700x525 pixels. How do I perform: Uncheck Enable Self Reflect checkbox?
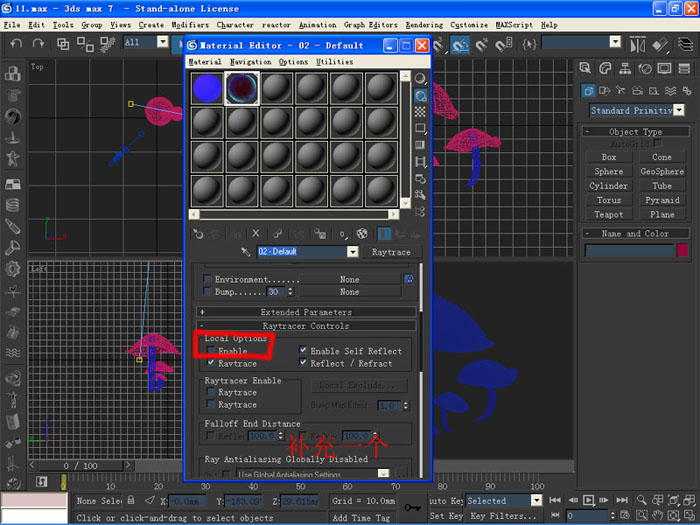pyautogui.click(x=303, y=350)
